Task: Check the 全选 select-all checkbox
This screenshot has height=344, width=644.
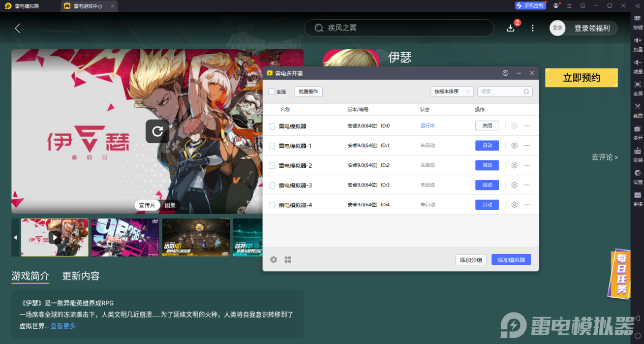Action: coord(271,91)
